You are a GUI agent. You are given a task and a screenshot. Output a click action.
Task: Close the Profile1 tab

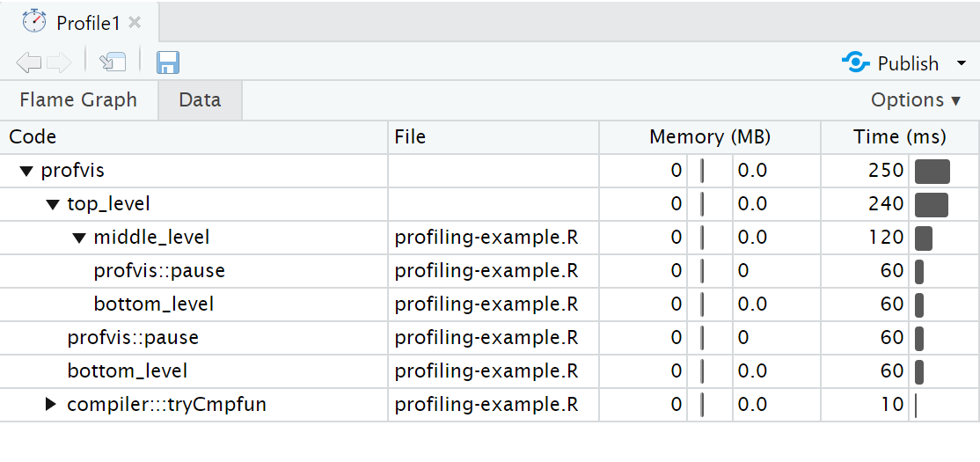[135, 22]
